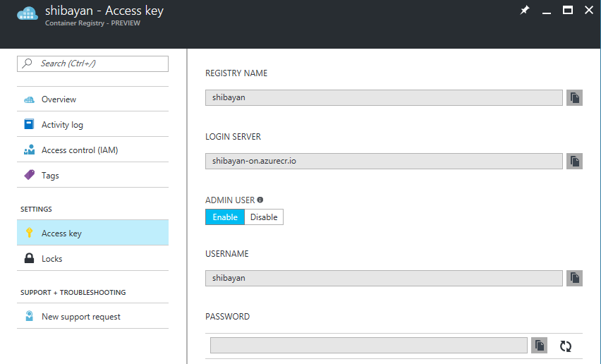Screen dimensions: 601x364
Task: Click the registry name field 'shibayan'
Action: coord(384,98)
